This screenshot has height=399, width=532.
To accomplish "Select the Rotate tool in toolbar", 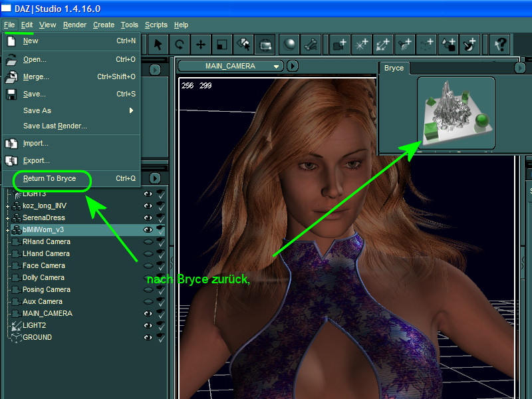I will point(180,45).
